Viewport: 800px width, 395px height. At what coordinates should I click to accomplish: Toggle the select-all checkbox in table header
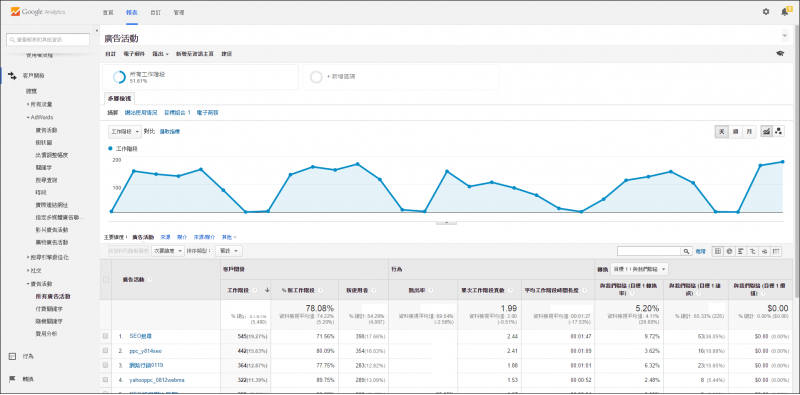[106, 279]
